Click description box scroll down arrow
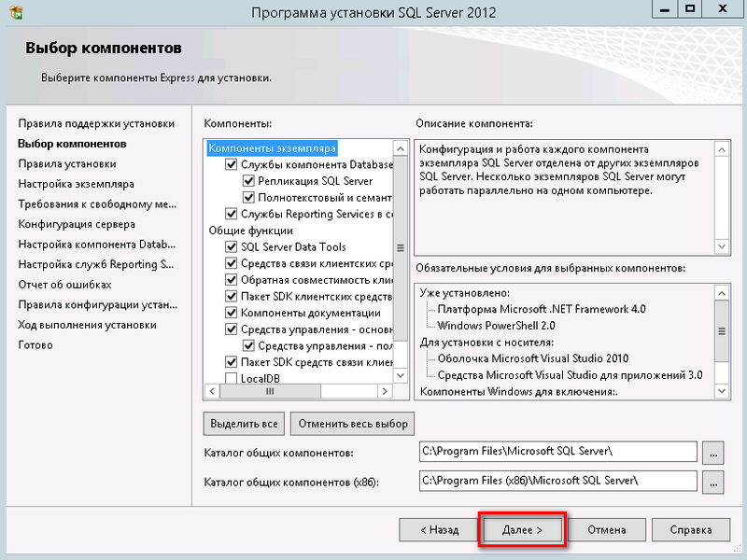747x560 pixels. [722, 246]
